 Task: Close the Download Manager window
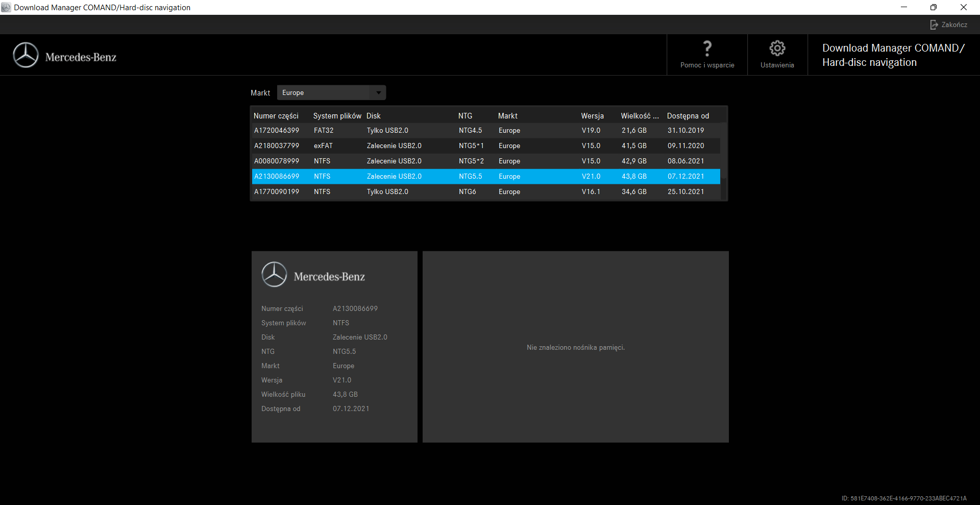pos(964,7)
